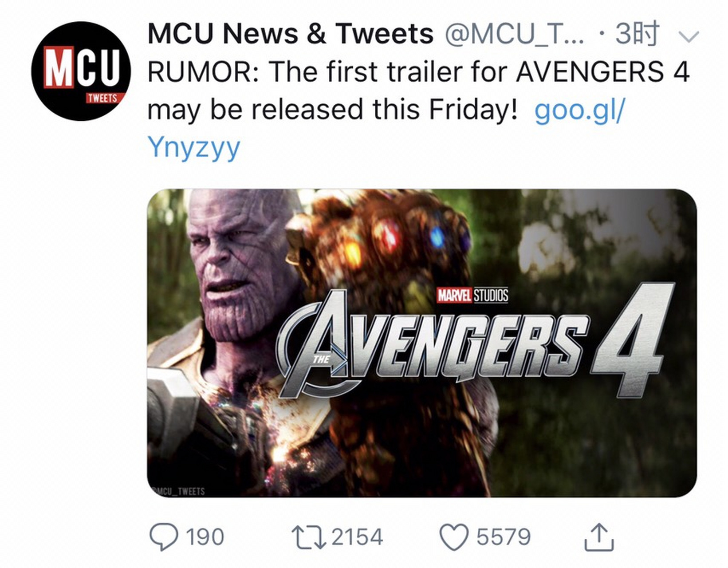Click the 2154 retweets count

point(357,537)
